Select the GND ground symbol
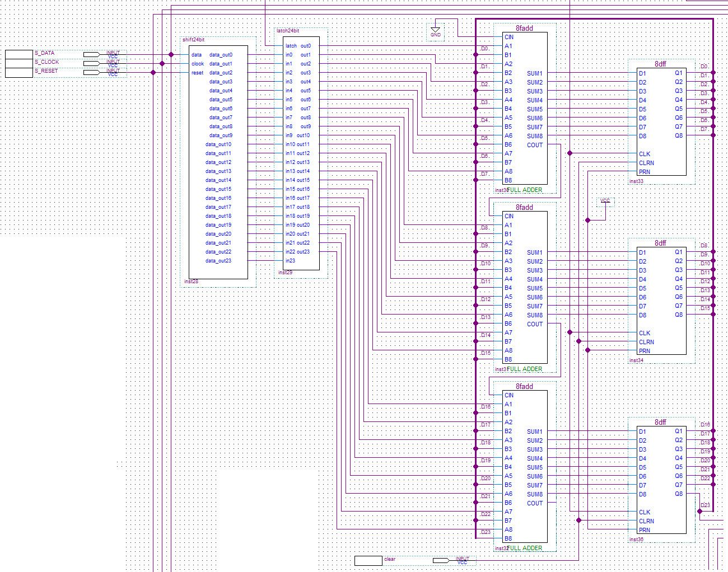 coord(435,30)
